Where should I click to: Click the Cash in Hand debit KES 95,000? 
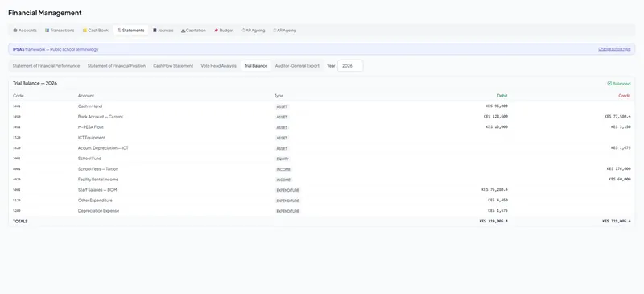[497, 106]
